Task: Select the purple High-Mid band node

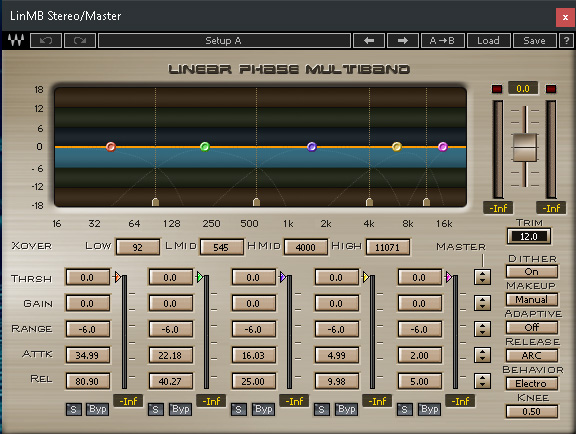Action: click(x=312, y=147)
